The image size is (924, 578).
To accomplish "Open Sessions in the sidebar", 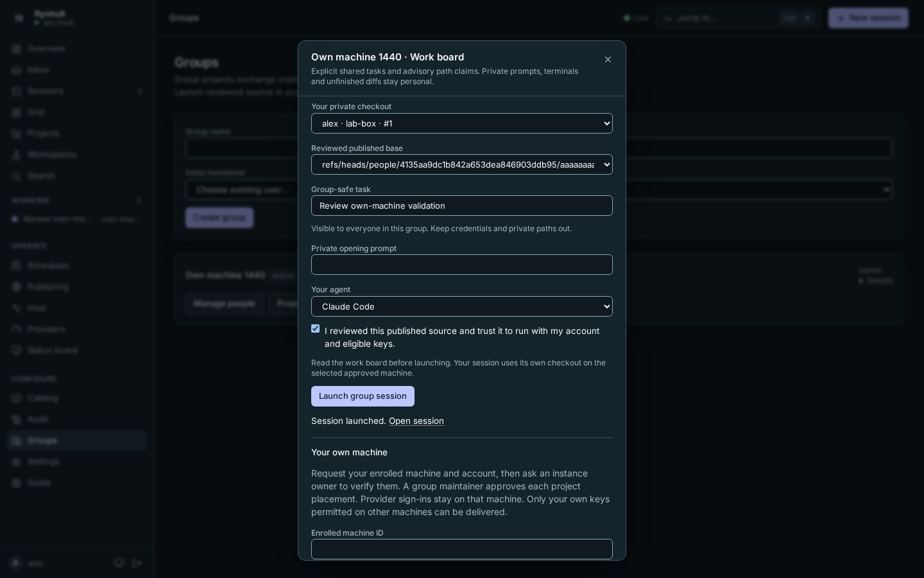I will (77, 91).
